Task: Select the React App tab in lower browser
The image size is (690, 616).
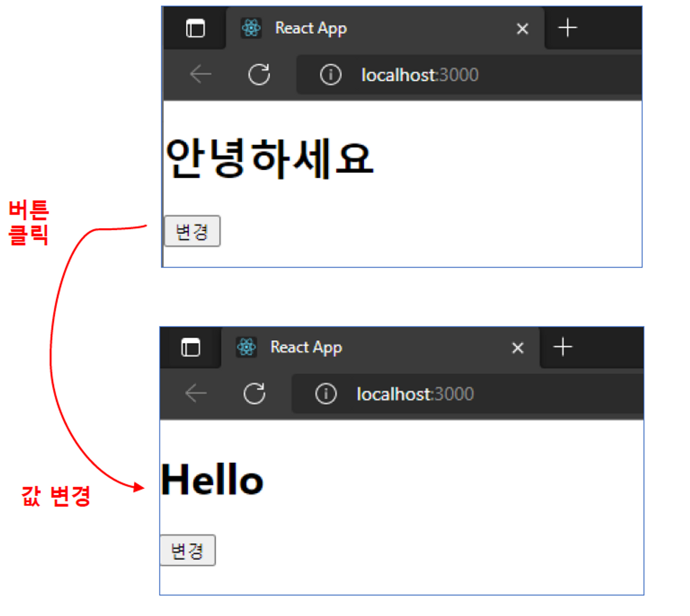Action: tap(380, 347)
